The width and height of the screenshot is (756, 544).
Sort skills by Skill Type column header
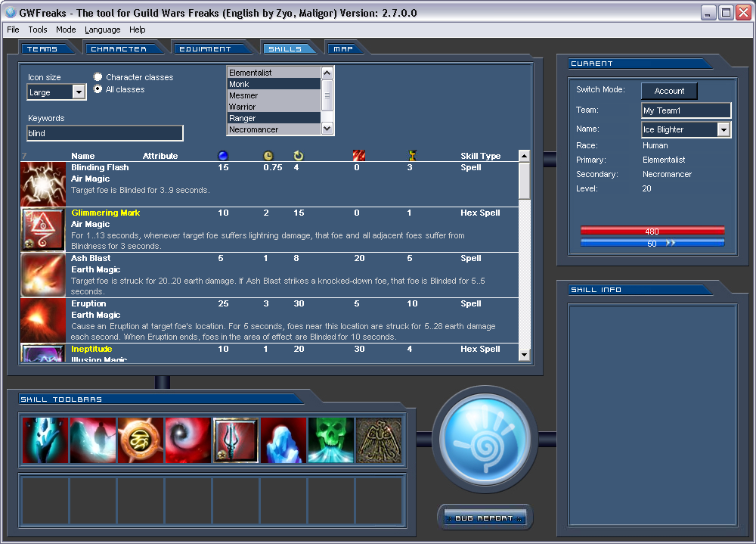tap(480, 156)
